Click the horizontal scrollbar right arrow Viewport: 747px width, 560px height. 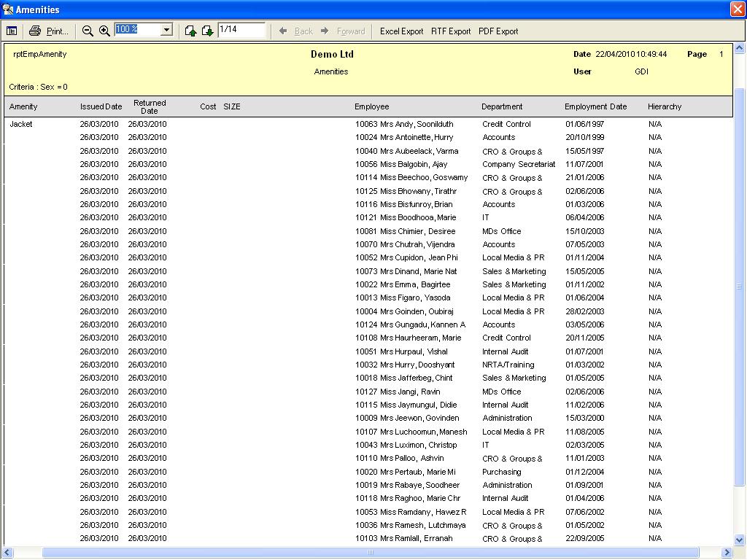727,553
